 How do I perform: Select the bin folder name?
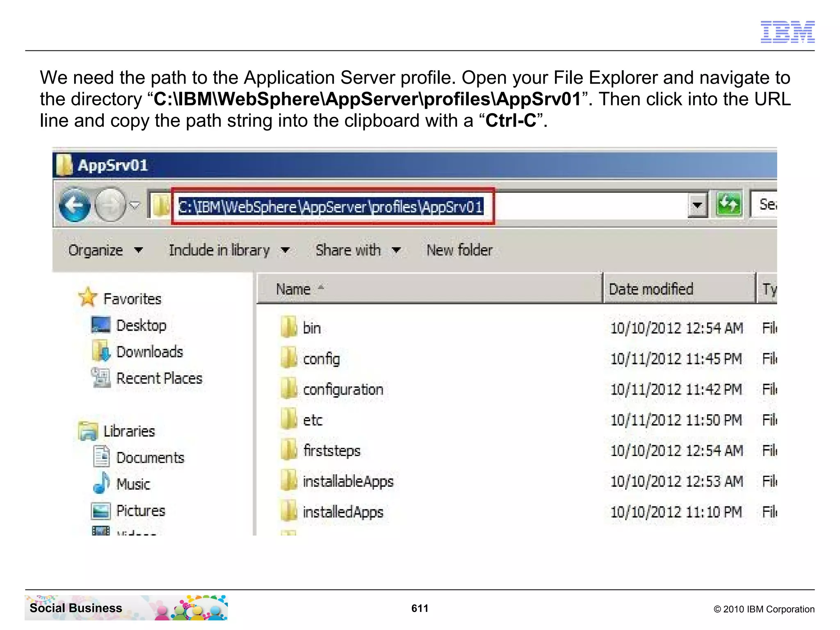(312, 328)
